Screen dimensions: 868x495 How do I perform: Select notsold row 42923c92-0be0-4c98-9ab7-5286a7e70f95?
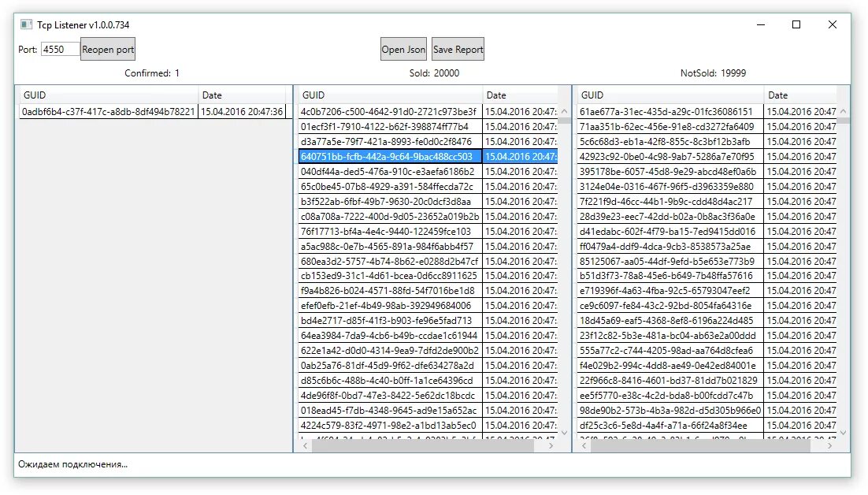(x=707, y=156)
